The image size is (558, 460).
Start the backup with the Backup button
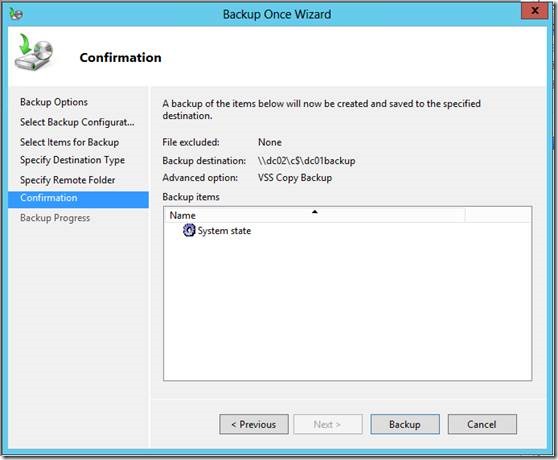click(x=405, y=424)
